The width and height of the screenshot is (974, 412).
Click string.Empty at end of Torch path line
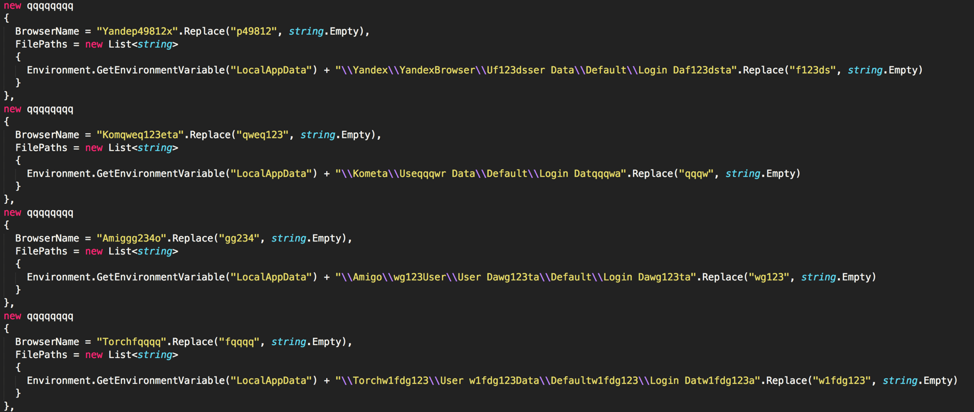[x=916, y=380]
